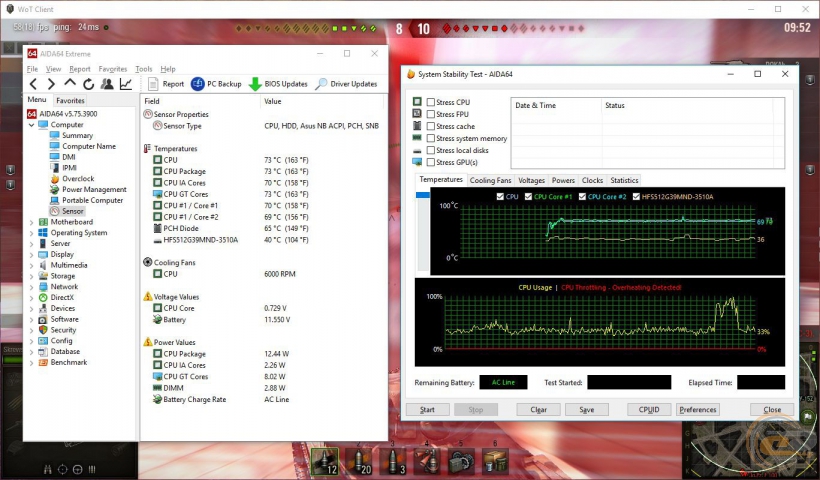Go forward in AIDA64 navigation
The width and height of the screenshot is (820, 480).
(51, 84)
